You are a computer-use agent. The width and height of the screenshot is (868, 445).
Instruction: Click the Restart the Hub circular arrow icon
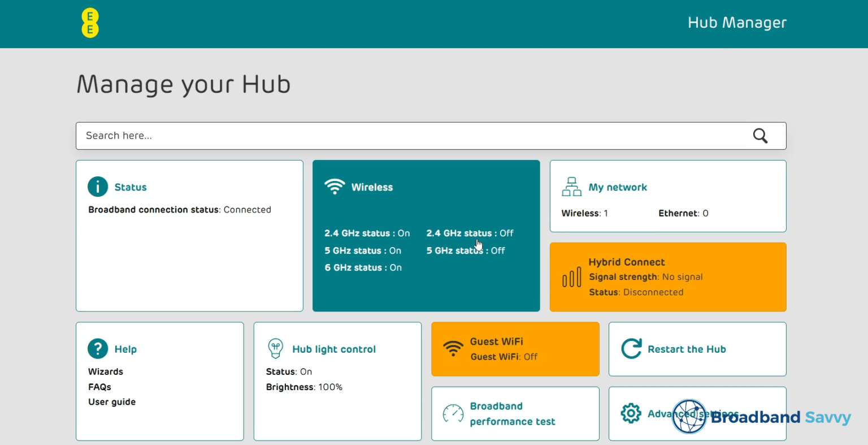[630, 349]
